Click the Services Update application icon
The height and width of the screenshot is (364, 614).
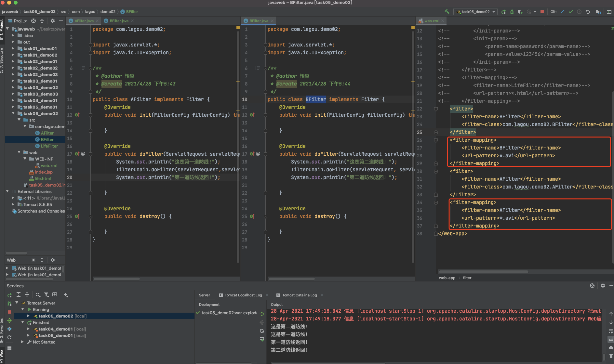(x=9, y=337)
